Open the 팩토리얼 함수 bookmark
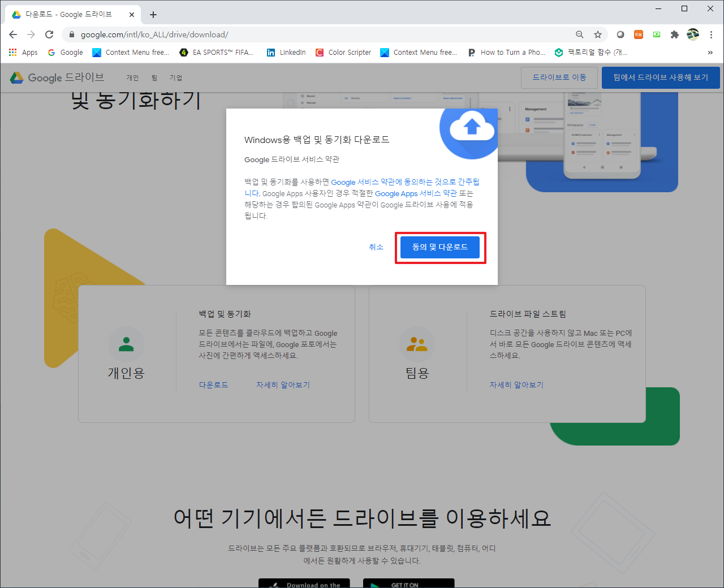 coord(591,53)
